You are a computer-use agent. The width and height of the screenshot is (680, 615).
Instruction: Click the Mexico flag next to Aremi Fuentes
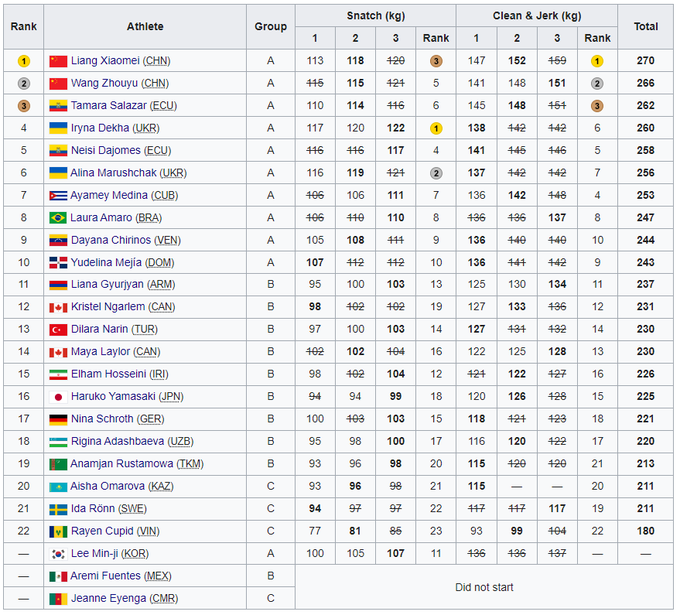(58, 576)
